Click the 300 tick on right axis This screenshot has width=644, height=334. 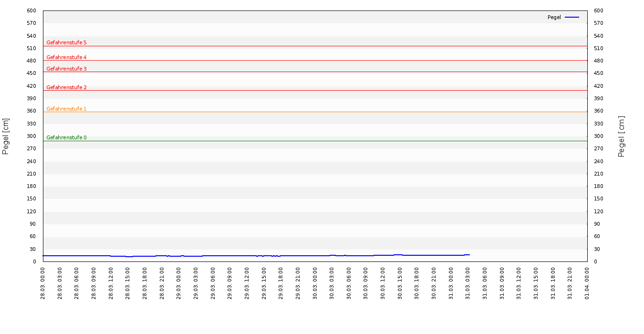click(599, 136)
